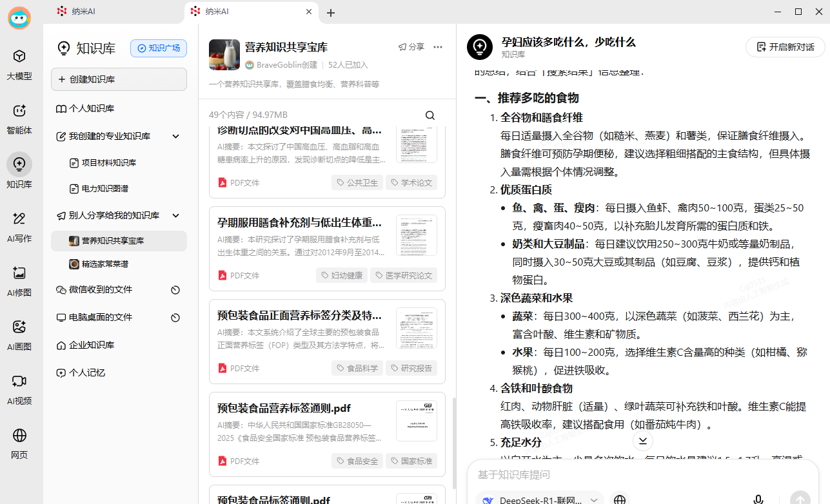Click the 基于知识库提问 input field
This screenshot has width=830, height=504.
pos(642,475)
